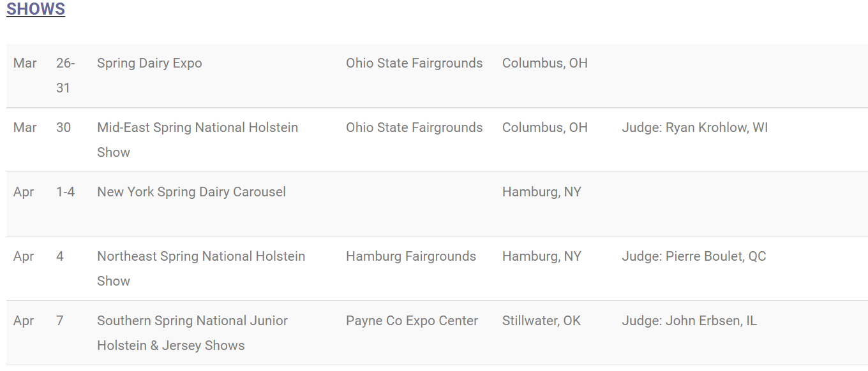
Task: Open the SHOWS heading link
Action: [x=36, y=9]
